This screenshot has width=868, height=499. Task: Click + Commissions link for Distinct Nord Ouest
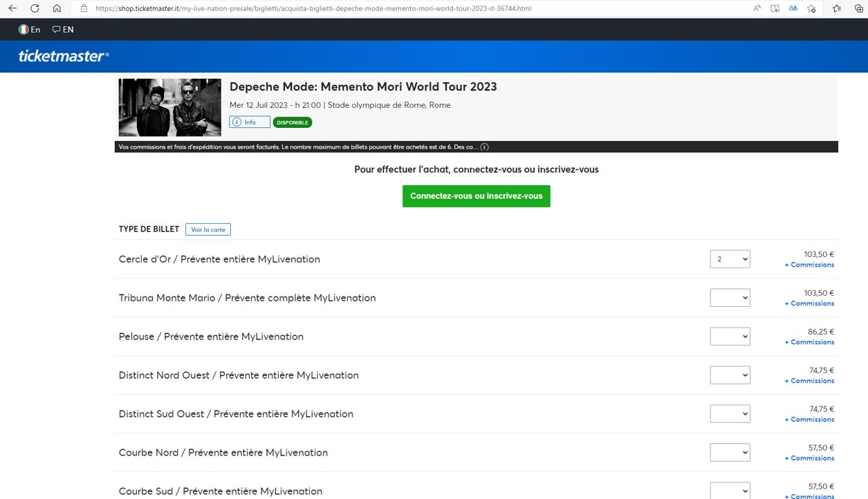click(809, 381)
